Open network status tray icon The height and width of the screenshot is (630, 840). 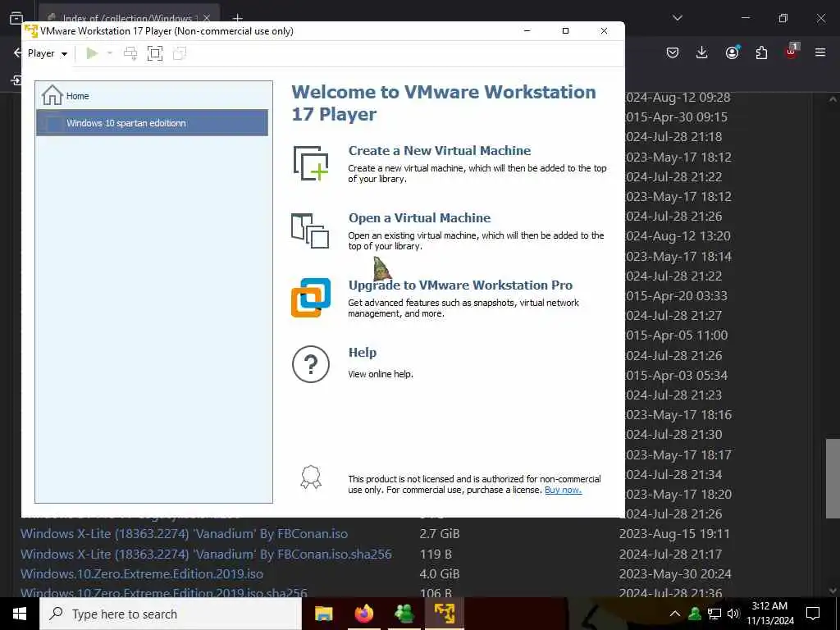click(x=714, y=614)
